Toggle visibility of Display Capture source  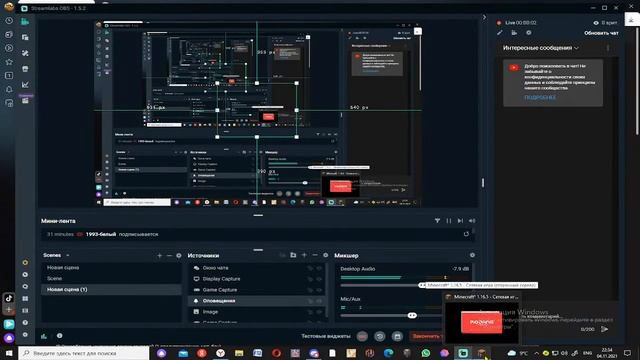(x=319, y=279)
